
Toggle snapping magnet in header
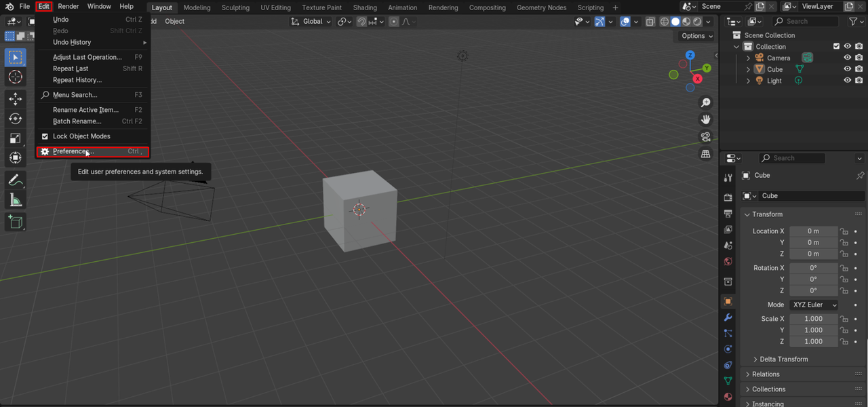pyautogui.click(x=363, y=21)
